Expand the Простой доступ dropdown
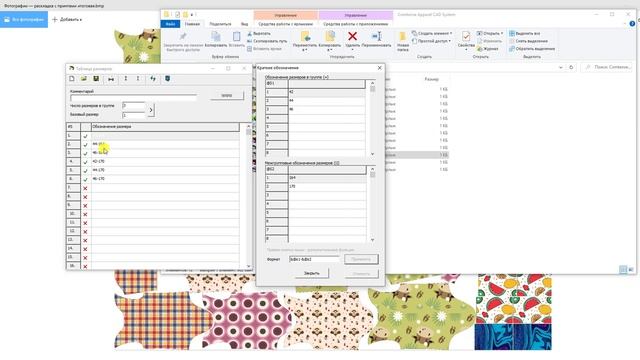Viewport: 640px width, 360px height. [x=450, y=41]
